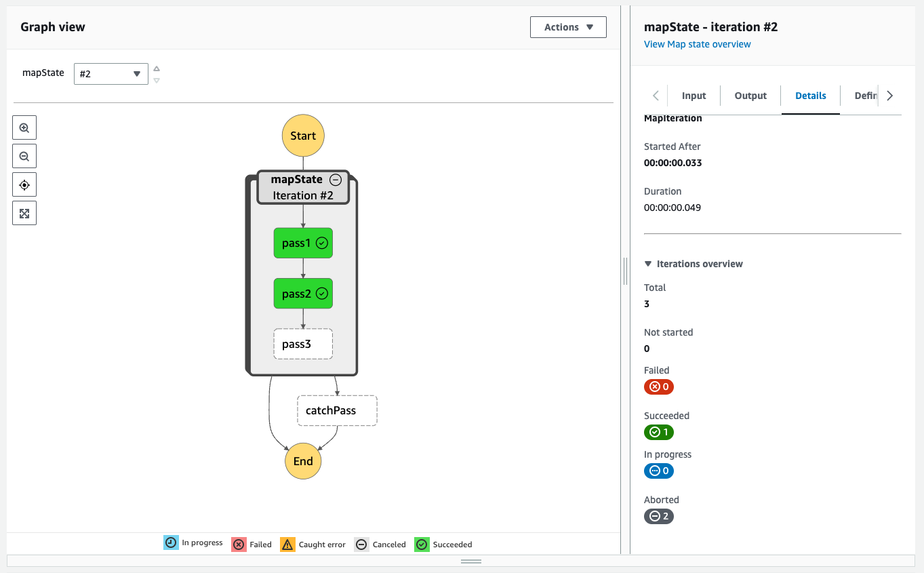Collapse the mapState Iteration #2 node
Image resolution: width=924 pixels, height=573 pixels.
point(336,180)
